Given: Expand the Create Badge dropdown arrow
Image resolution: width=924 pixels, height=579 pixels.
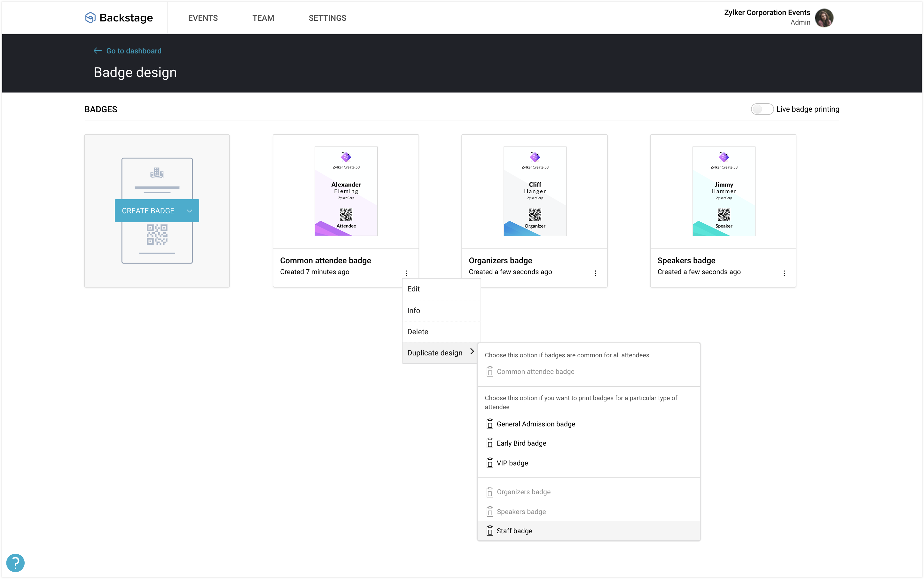Looking at the screenshot, I should 190,211.
